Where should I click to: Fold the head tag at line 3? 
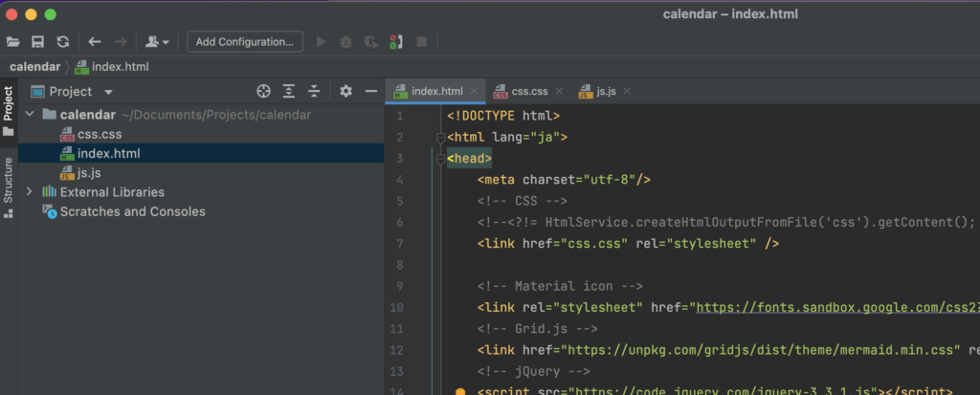pos(440,160)
